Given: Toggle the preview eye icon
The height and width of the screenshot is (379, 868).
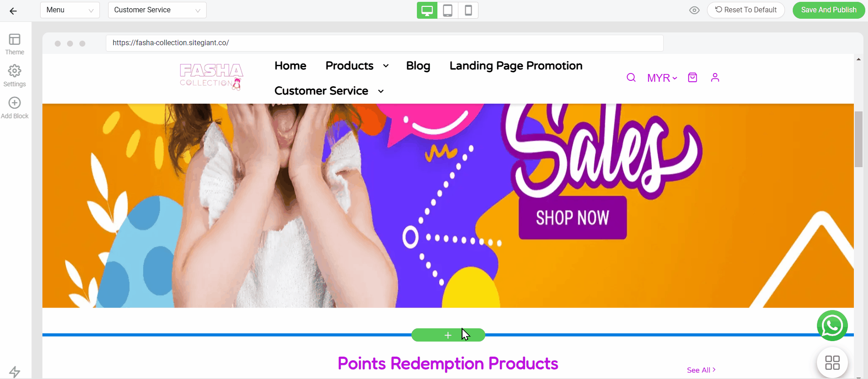Looking at the screenshot, I should (694, 10).
